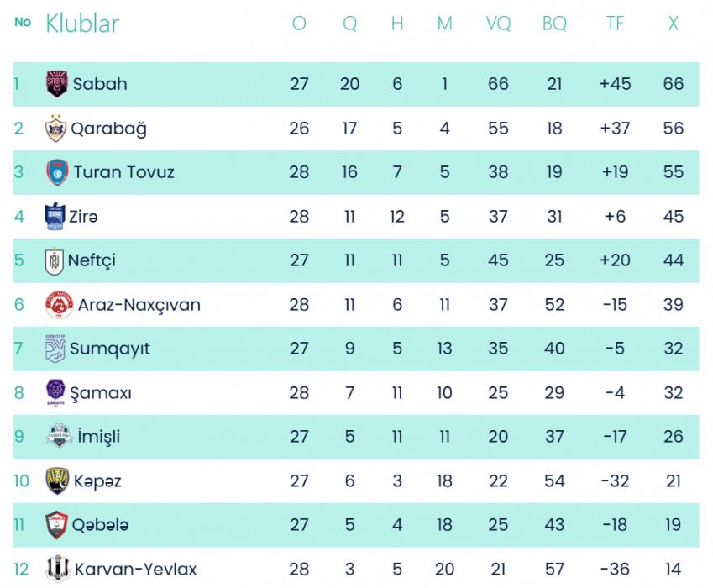
Task: Select the Neftçi team name
Action: click(x=92, y=260)
